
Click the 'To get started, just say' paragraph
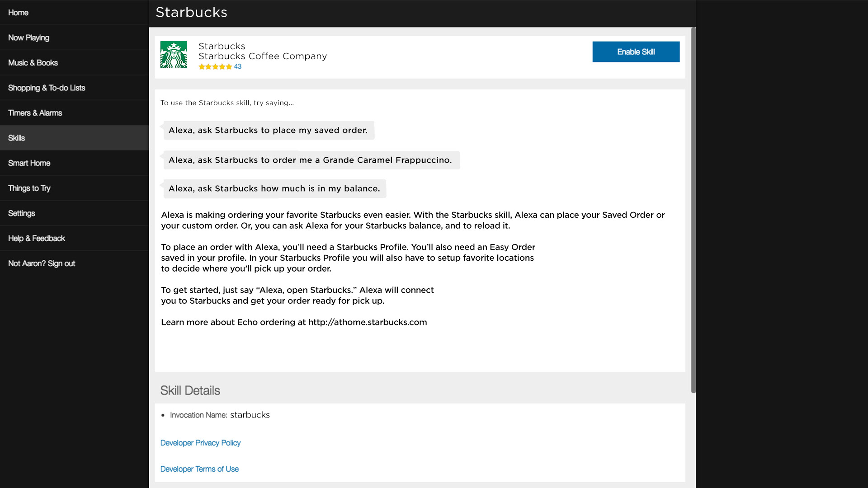[x=297, y=296]
